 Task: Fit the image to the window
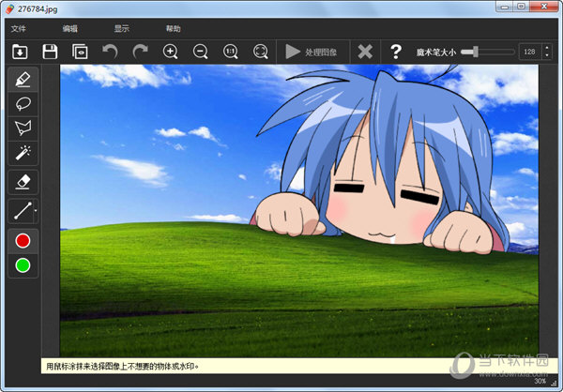point(261,52)
